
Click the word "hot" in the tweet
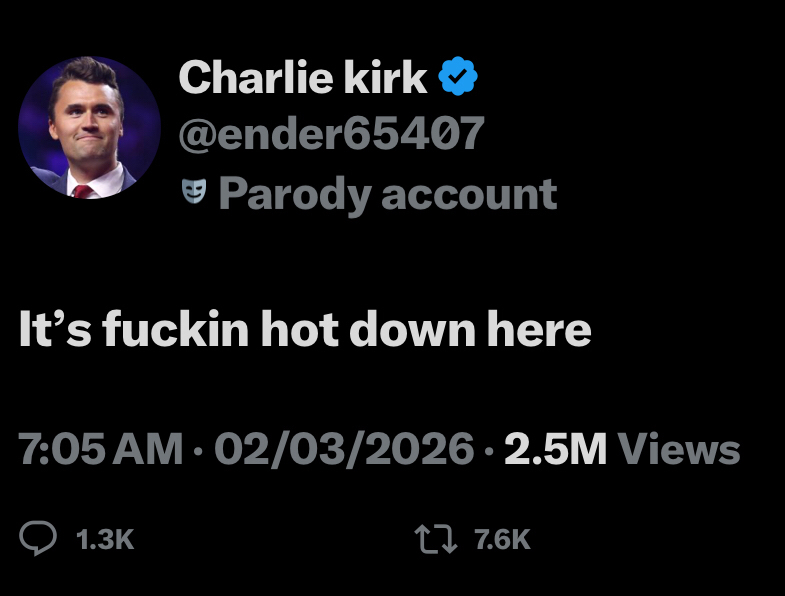pyautogui.click(x=297, y=329)
